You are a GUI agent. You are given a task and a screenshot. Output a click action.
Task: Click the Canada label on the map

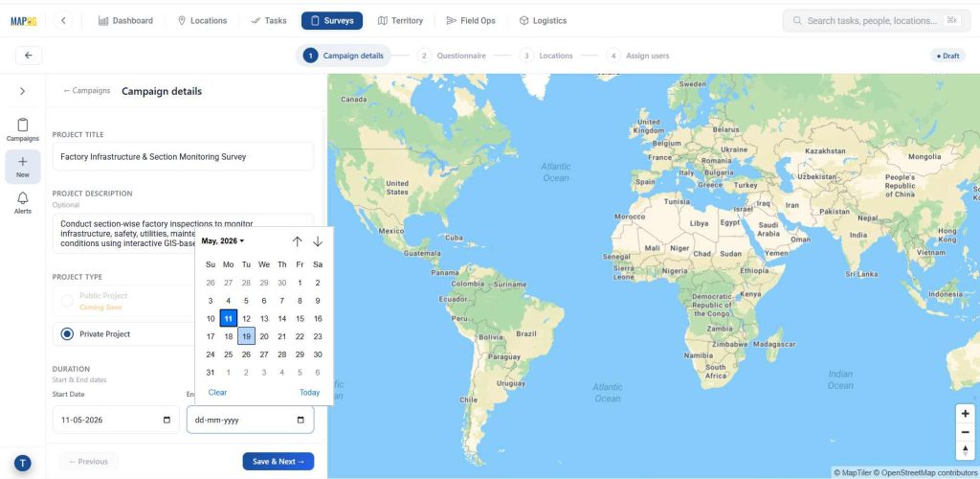coord(354,99)
